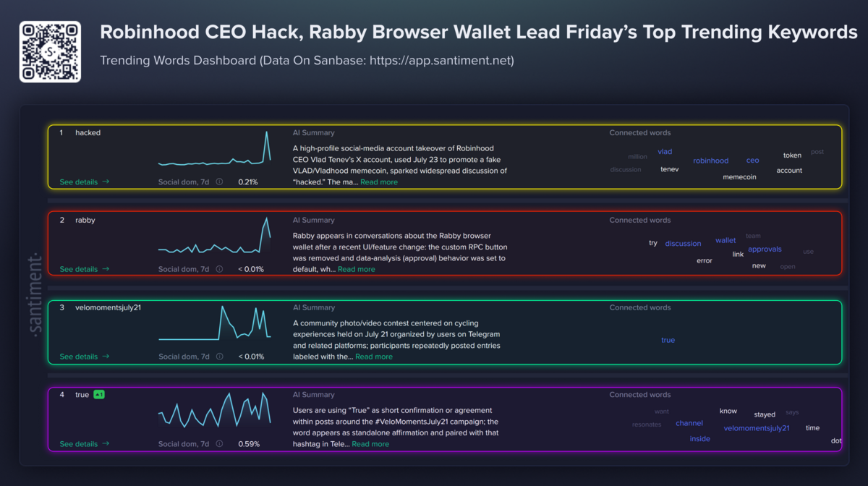Open See details for true
The height and width of the screenshot is (486, 868).
click(85, 444)
